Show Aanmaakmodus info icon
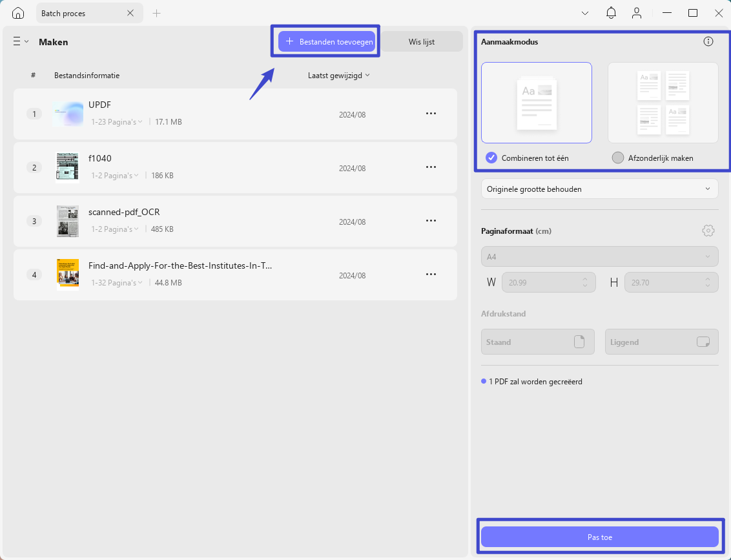The image size is (731, 560). [x=708, y=41]
